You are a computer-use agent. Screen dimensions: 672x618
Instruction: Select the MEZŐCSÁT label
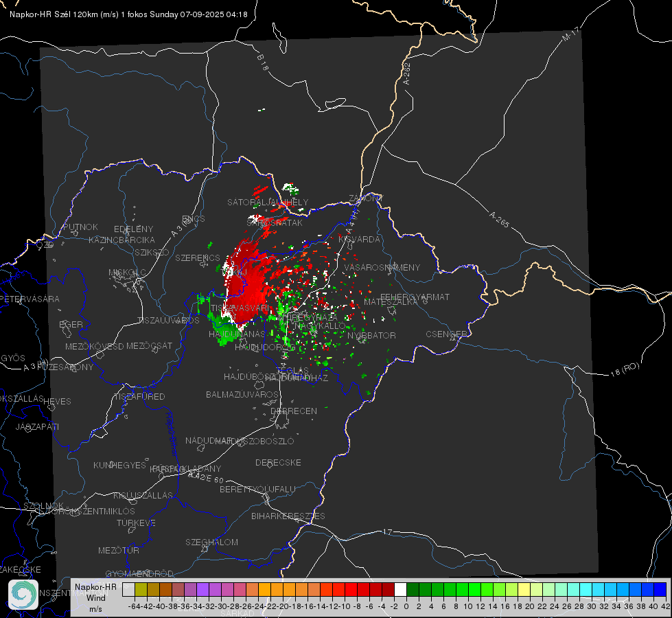tap(149, 345)
